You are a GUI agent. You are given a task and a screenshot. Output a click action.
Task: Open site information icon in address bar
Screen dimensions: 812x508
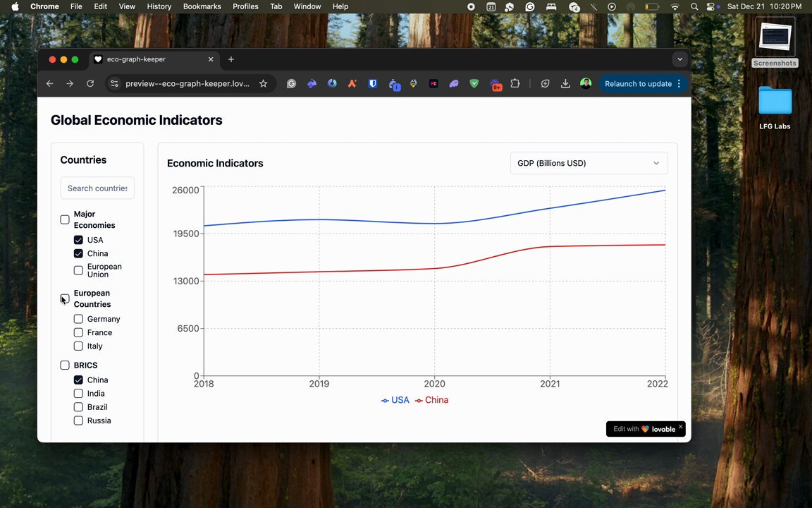114,83
